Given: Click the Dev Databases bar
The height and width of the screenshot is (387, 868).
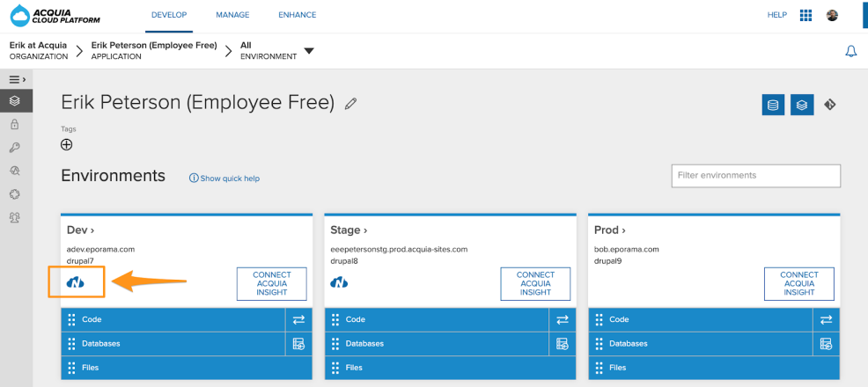Looking at the screenshot, I should pyautogui.click(x=173, y=344).
